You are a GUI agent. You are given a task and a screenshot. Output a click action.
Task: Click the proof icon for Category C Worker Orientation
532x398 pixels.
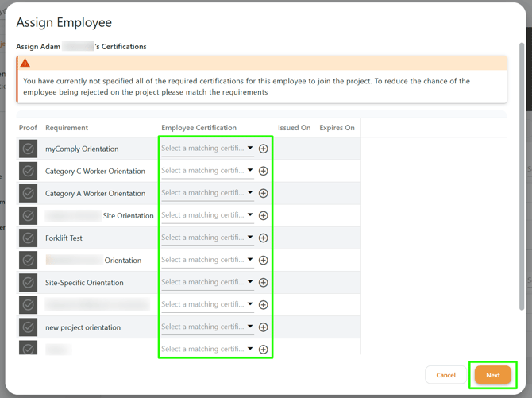(28, 171)
